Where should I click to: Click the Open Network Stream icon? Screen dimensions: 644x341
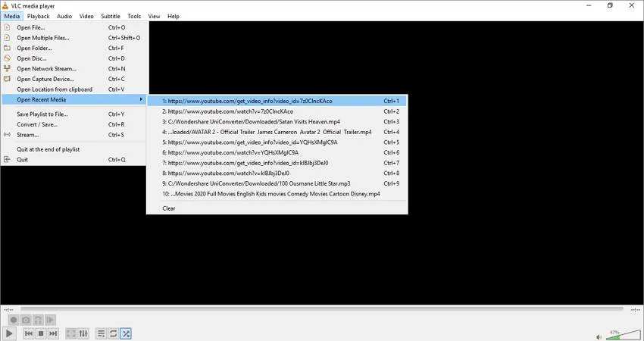click(7, 68)
